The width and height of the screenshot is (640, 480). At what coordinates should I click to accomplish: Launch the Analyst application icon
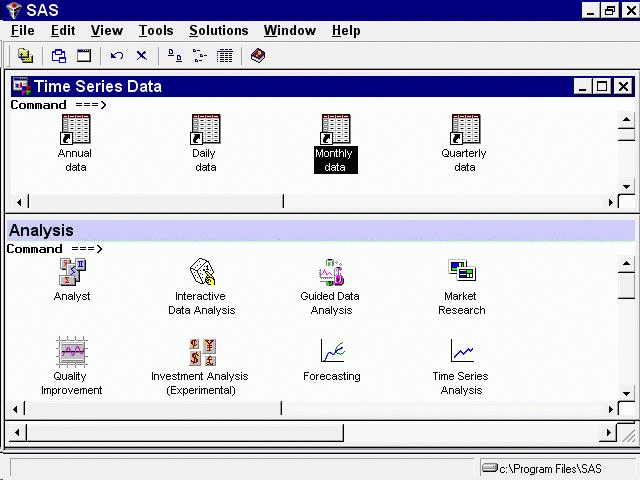(x=72, y=272)
